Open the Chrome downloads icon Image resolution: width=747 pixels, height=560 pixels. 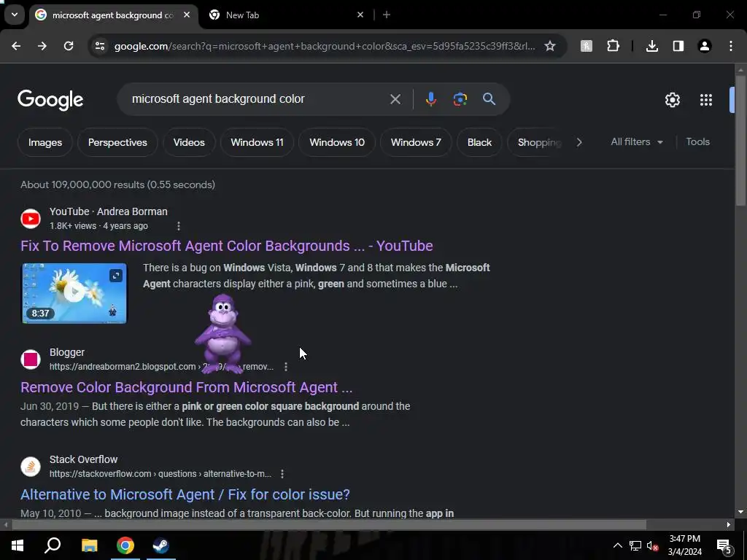(x=652, y=46)
